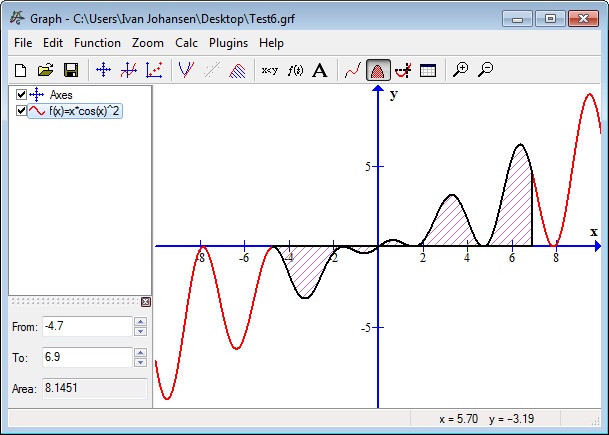Select the Axes item in list
Image resolution: width=609 pixels, height=435 pixels.
[x=61, y=95]
